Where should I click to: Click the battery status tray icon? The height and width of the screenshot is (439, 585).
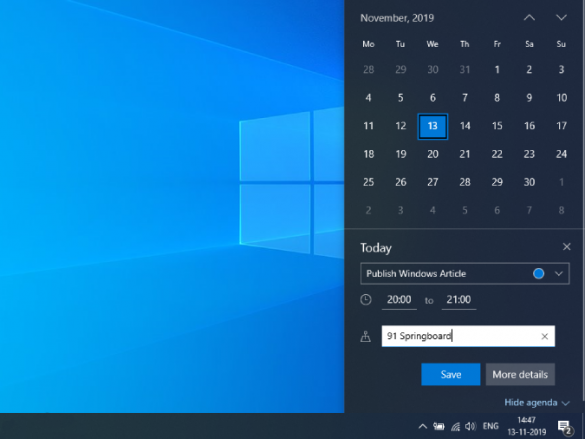439,426
